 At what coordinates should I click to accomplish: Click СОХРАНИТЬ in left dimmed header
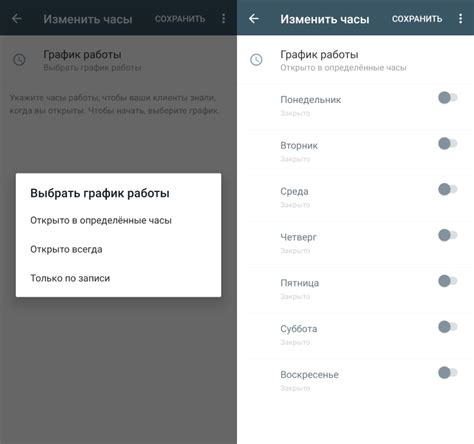(x=180, y=19)
